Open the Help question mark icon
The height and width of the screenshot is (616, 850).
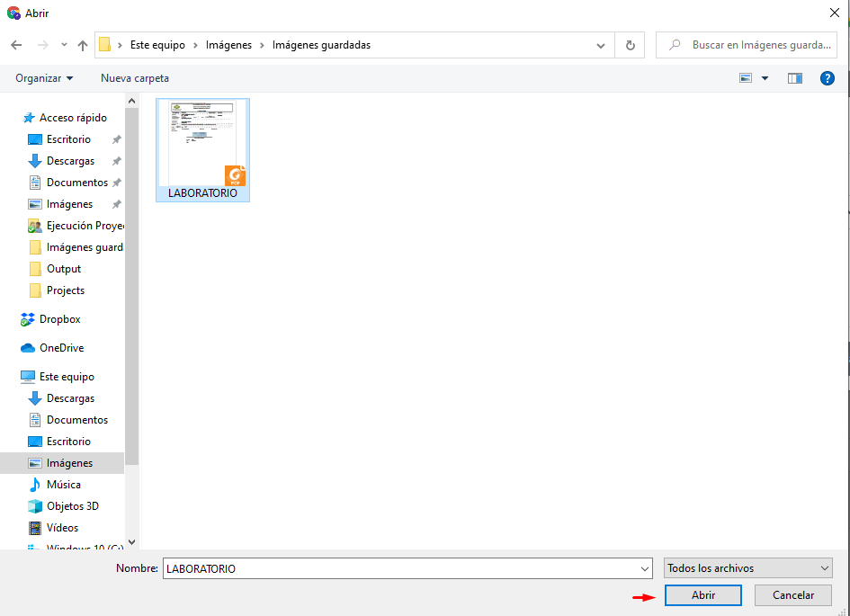click(x=828, y=78)
